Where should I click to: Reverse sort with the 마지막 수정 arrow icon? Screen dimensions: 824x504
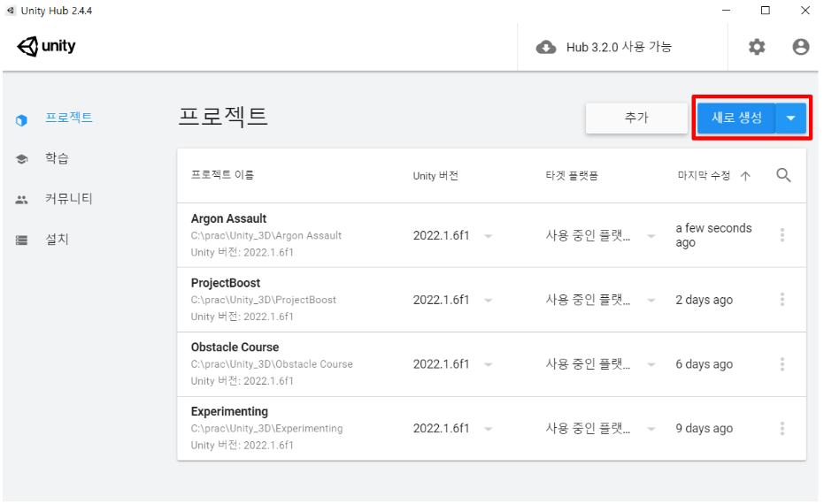pyautogui.click(x=745, y=176)
